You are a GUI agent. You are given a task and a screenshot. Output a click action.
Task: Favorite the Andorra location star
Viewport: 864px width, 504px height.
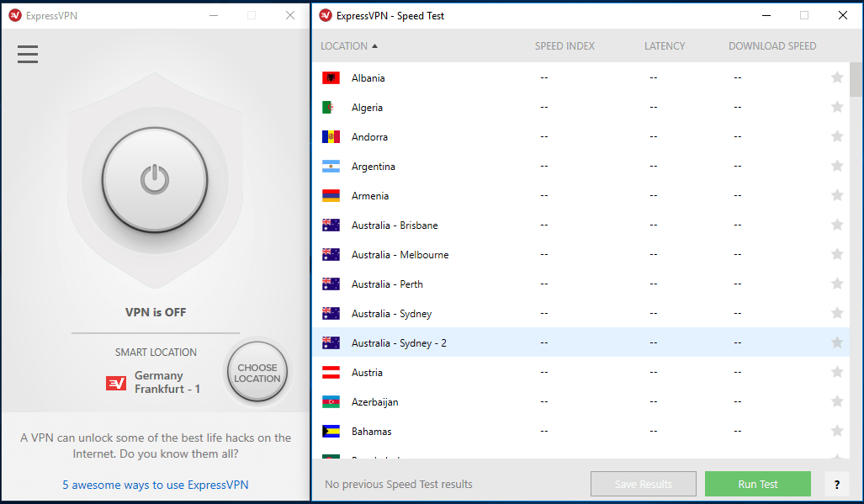[837, 136]
